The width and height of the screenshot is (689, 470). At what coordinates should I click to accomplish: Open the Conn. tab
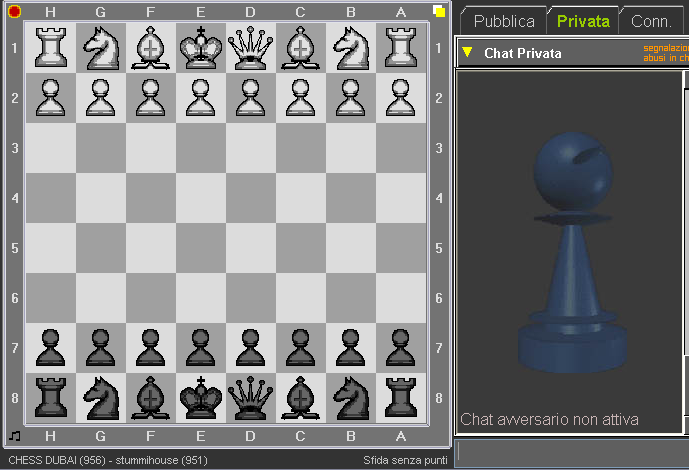[650, 21]
